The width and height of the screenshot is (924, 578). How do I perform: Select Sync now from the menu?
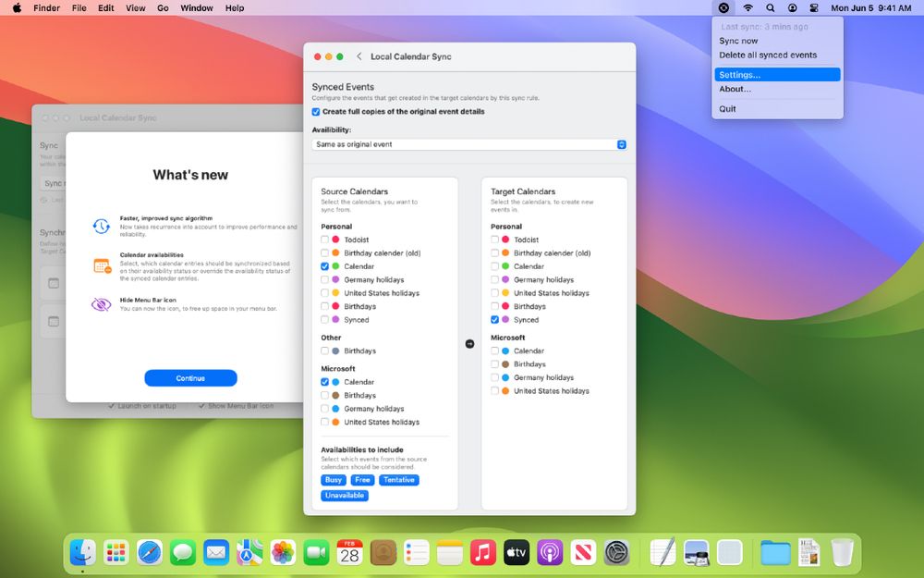click(x=738, y=41)
